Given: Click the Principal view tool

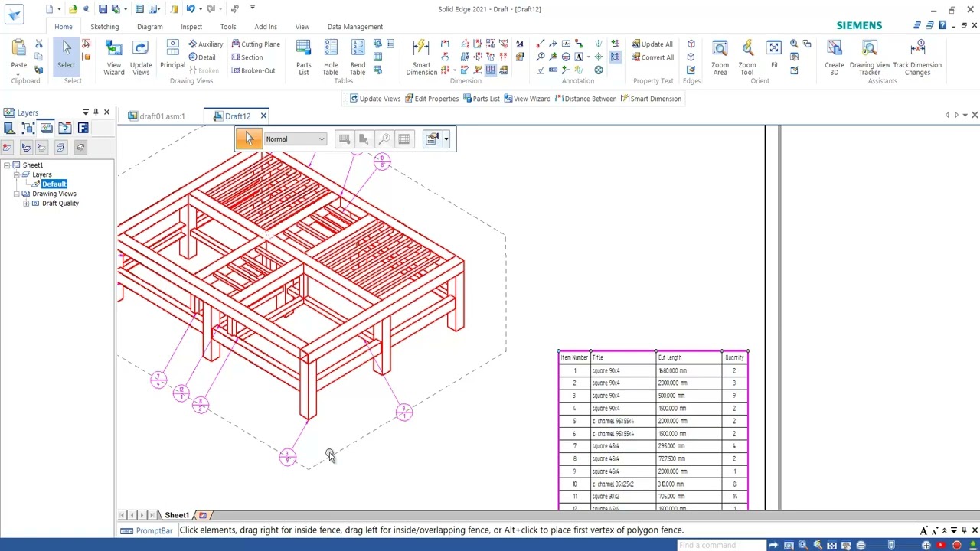Looking at the screenshot, I should [x=172, y=55].
